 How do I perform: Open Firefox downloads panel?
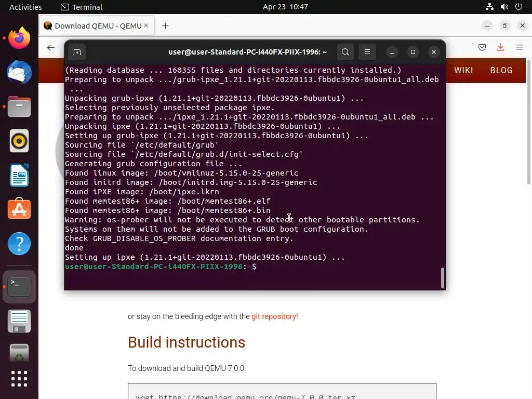(500, 47)
